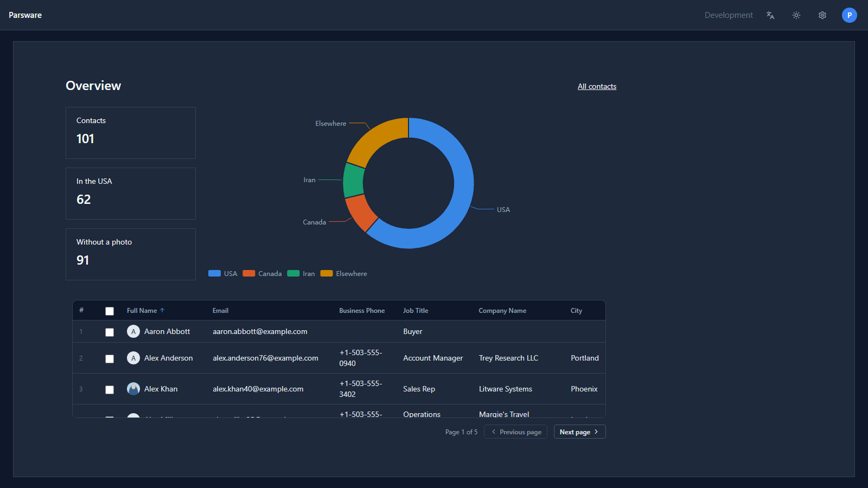Select the Alex Anderson row checkbox
This screenshot has height=488, width=868.
(x=110, y=359)
